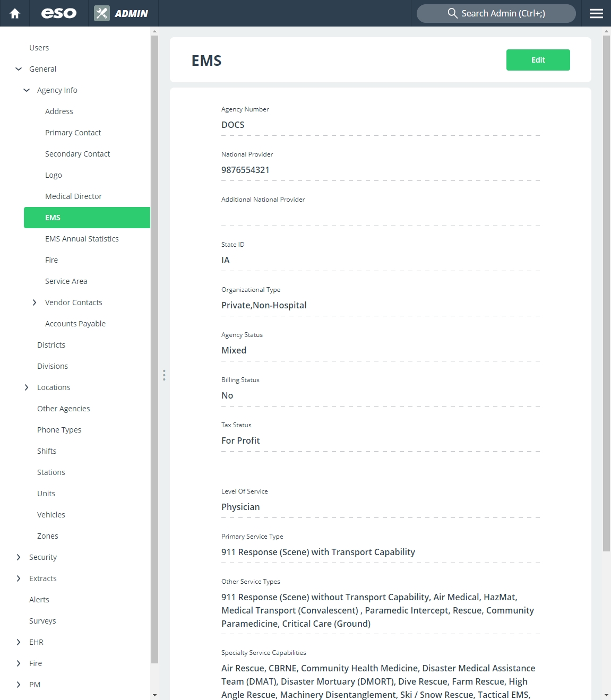Expand the Security section
The image size is (611, 700).
click(19, 557)
